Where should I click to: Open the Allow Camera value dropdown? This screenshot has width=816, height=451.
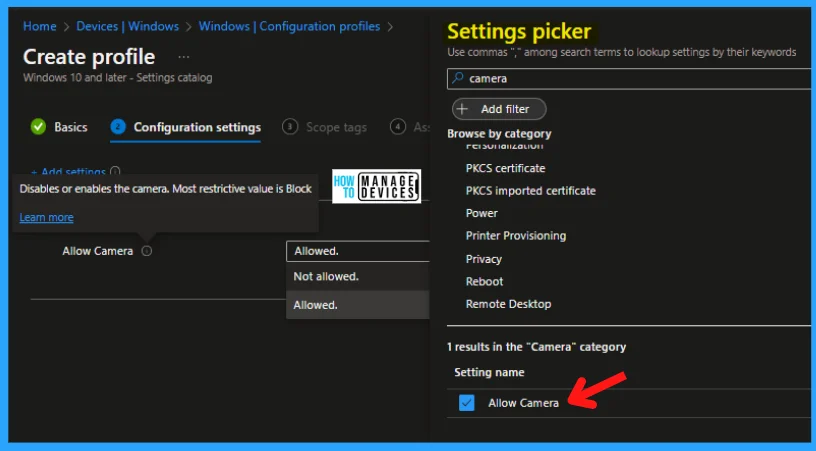click(x=358, y=251)
